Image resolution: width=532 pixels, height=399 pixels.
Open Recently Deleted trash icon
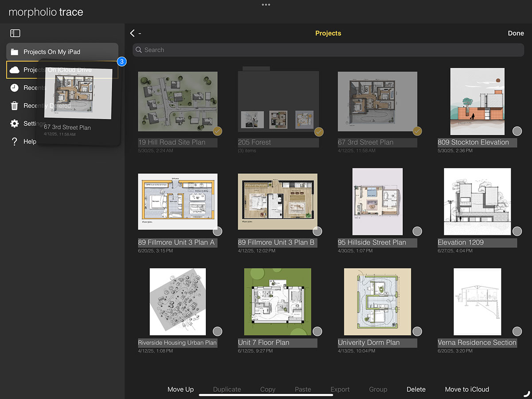point(15,106)
